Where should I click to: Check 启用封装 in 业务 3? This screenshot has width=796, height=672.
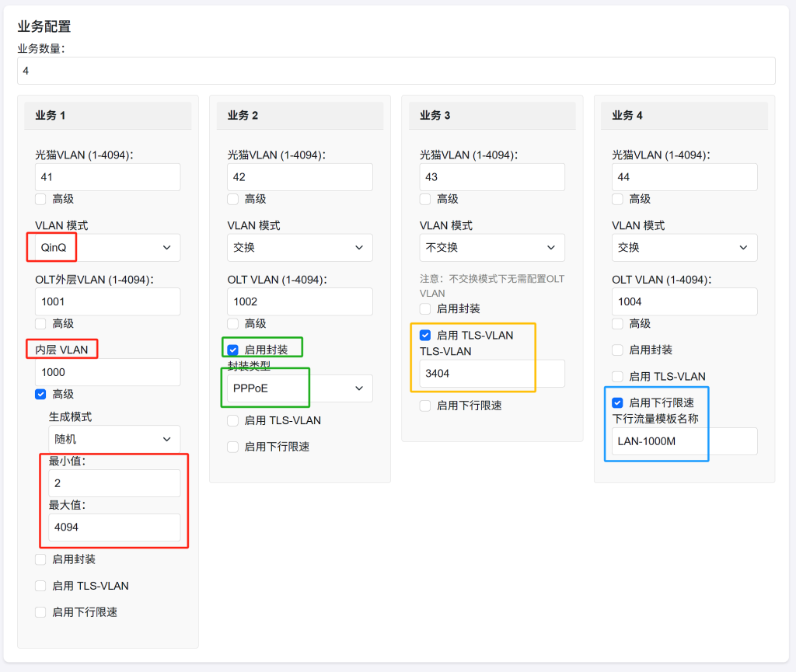425,309
